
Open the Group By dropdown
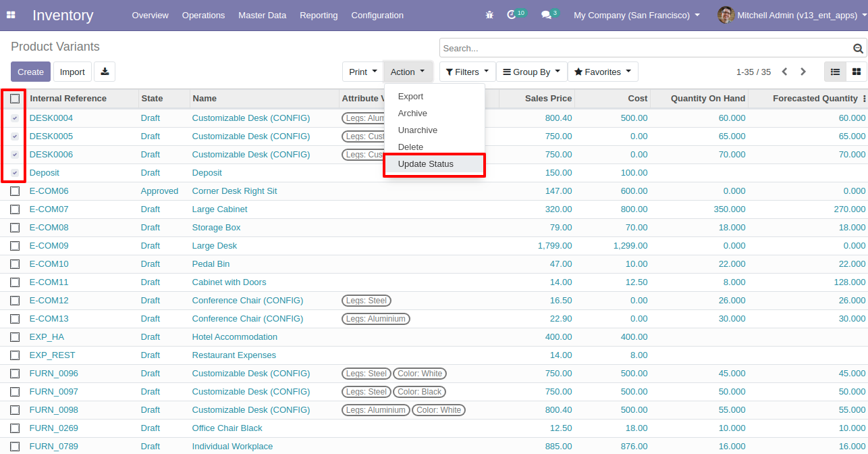[x=531, y=72]
